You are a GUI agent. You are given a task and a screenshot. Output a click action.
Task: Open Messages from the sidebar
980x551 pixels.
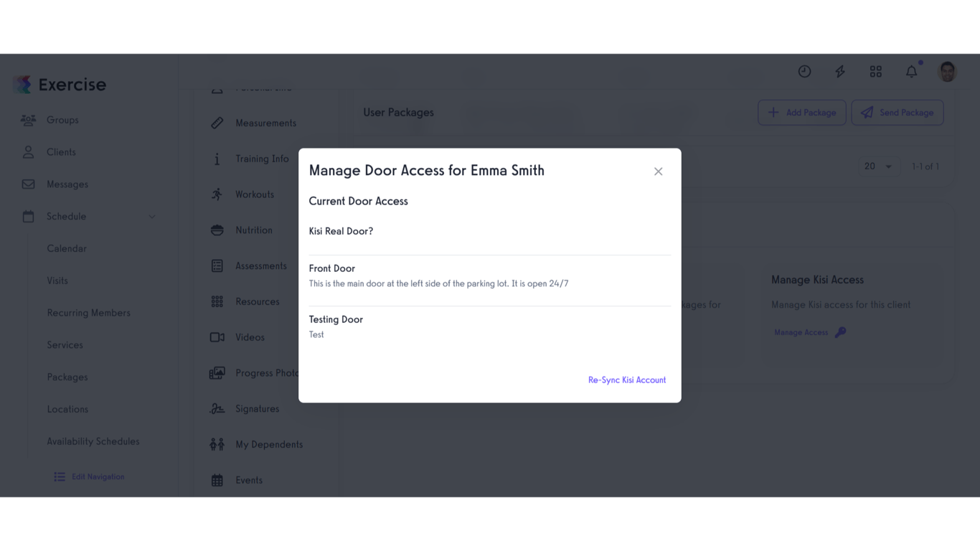[x=67, y=184]
